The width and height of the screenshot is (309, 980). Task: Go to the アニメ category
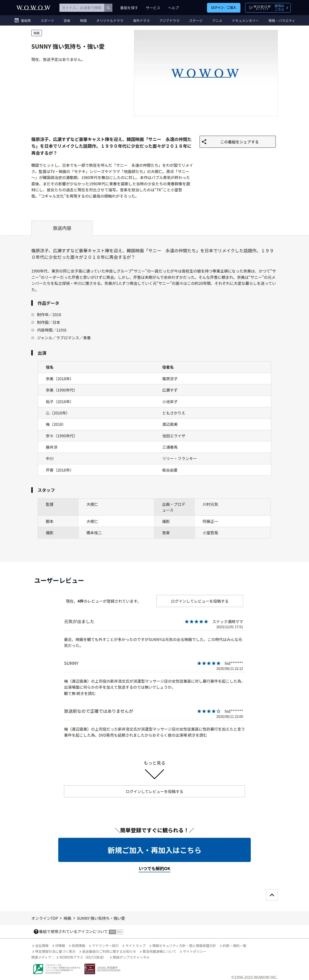point(217,20)
